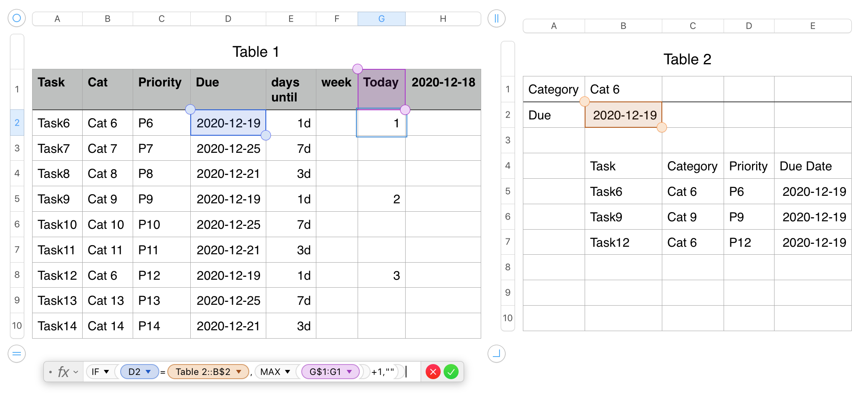Accept the formula with the green checkmark
This screenshot has height=405, width=868.
point(451,372)
